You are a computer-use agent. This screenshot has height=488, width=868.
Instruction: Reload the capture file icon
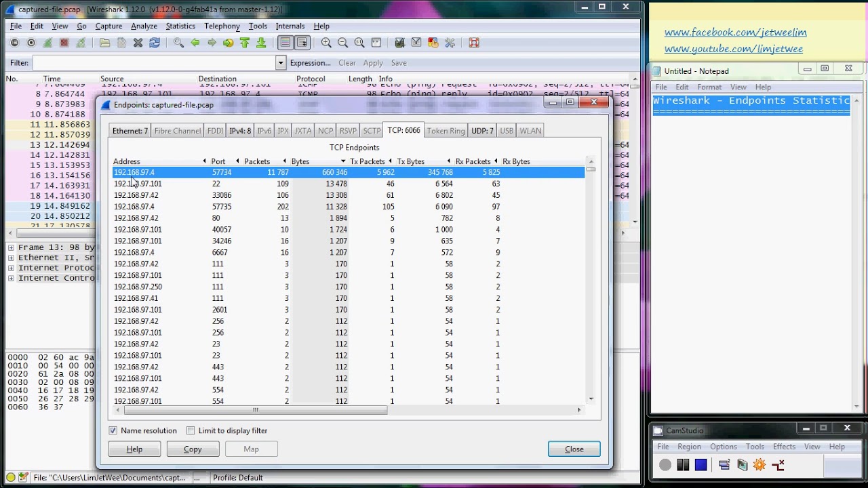(x=155, y=43)
